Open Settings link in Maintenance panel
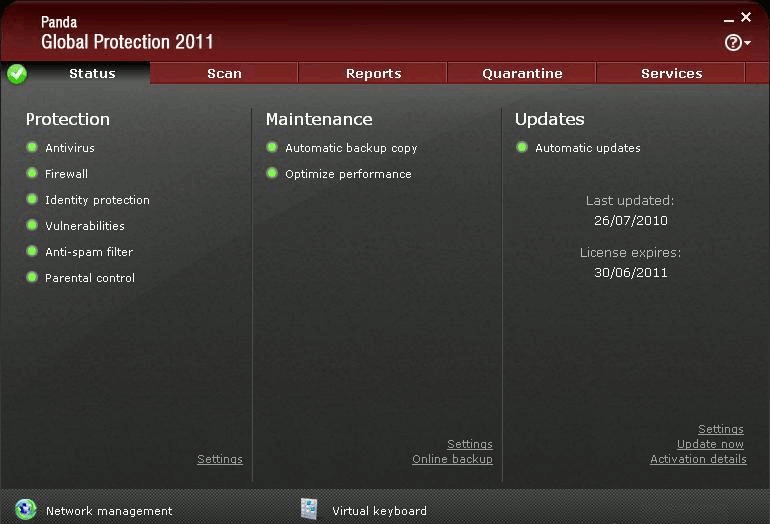This screenshot has width=770, height=524. [469, 444]
